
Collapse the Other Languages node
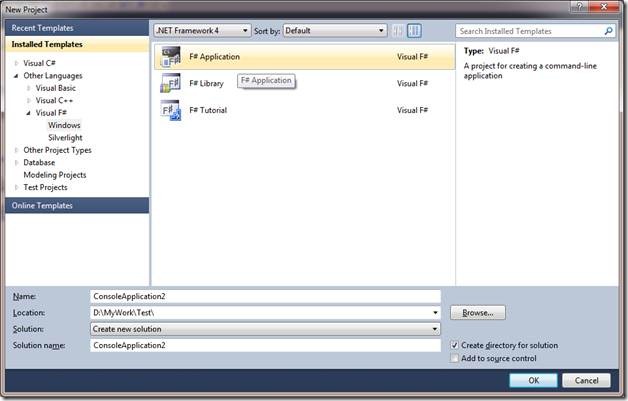click(x=16, y=76)
